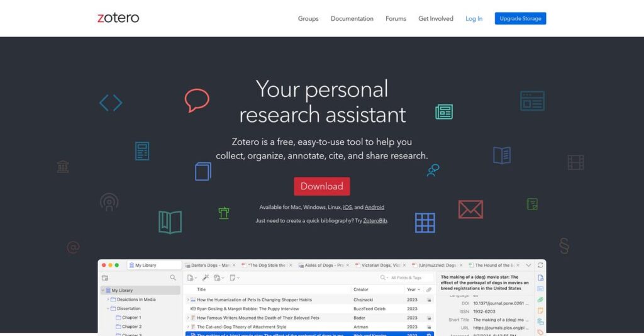Viewport: 644px width, 336px height.
Task: Click the Zotero logo in the header
Action: (x=118, y=18)
